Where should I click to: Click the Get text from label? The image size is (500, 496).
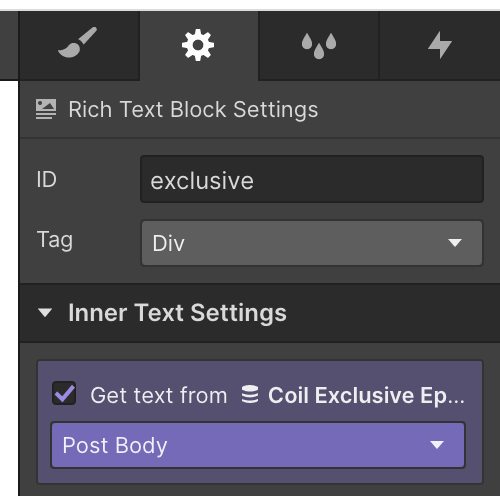pos(159,395)
